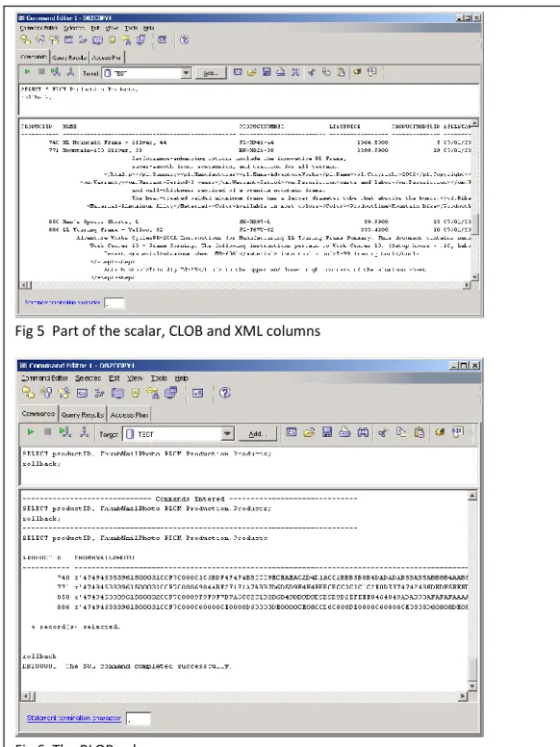Click Statement termination character link in lower window
The image size is (560, 747).
tap(74, 718)
